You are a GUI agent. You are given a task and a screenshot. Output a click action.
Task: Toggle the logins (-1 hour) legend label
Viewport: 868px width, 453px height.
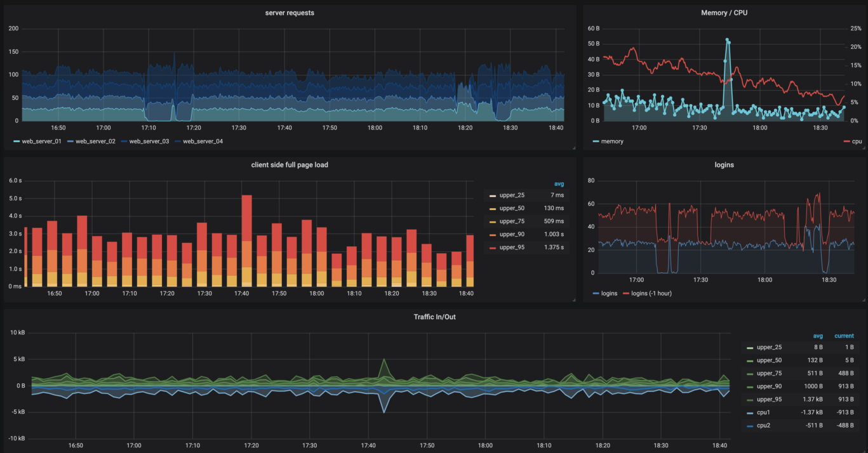click(x=651, y=293)
